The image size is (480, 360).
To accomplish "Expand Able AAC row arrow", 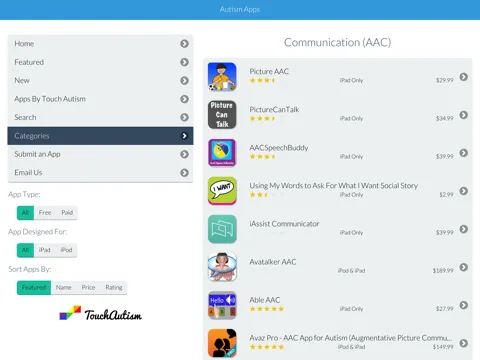I will coord(464,305).
